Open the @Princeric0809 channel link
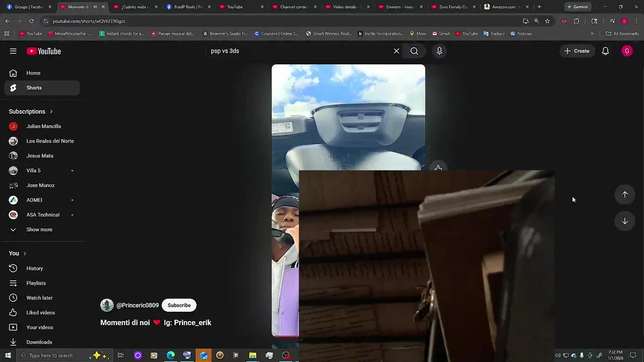 point(137,305)
